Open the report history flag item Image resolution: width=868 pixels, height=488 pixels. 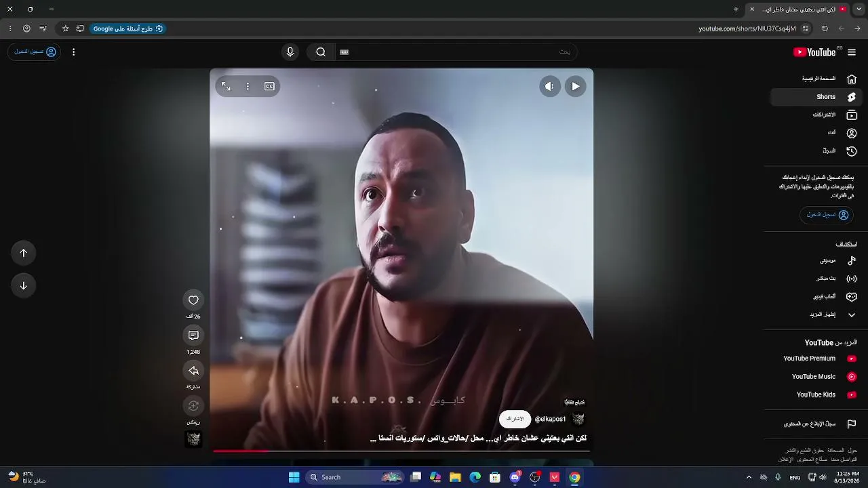coord(815,424)
